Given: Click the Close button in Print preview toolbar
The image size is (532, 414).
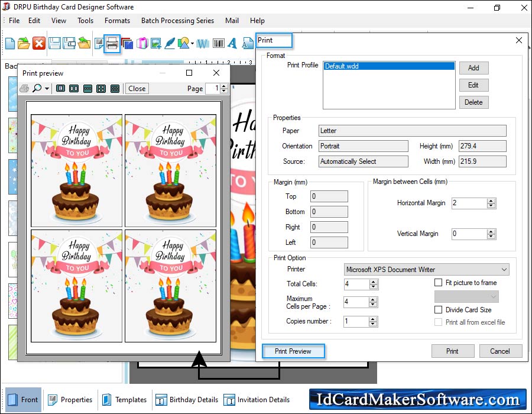Looking at the screenshot, I should point(137,89).
